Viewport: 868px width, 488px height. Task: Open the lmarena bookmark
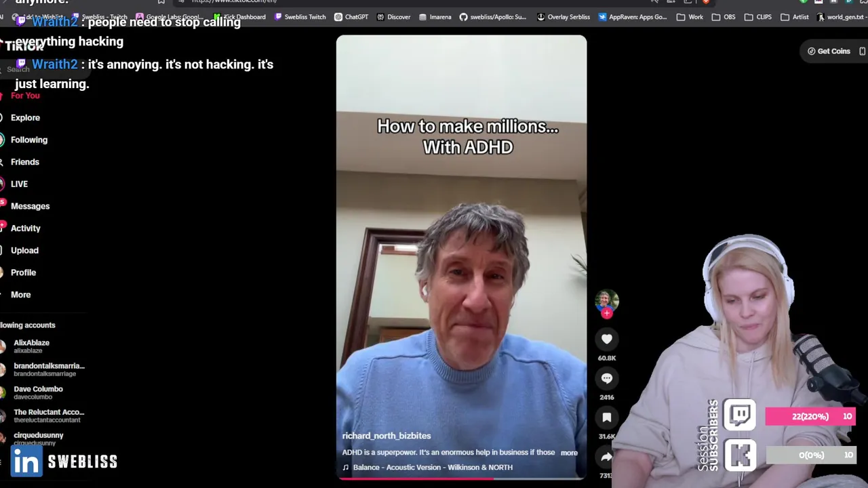tap(435, 17)
